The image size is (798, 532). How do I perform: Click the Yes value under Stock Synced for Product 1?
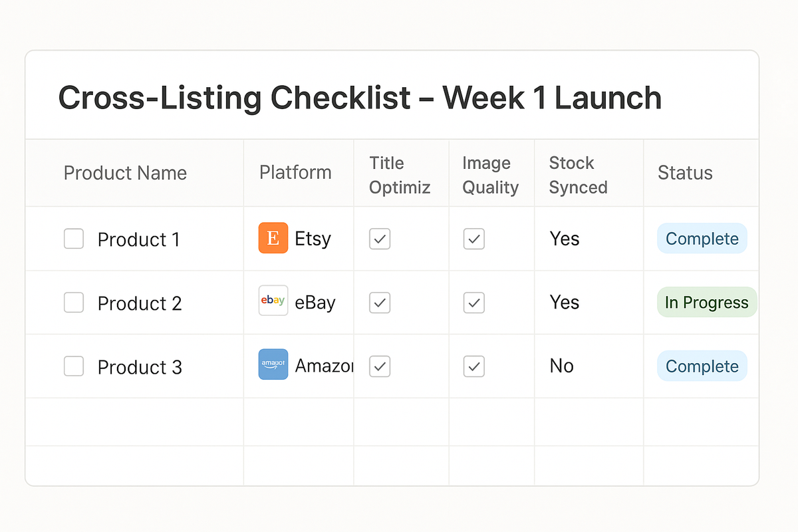(x=564, y=238)
